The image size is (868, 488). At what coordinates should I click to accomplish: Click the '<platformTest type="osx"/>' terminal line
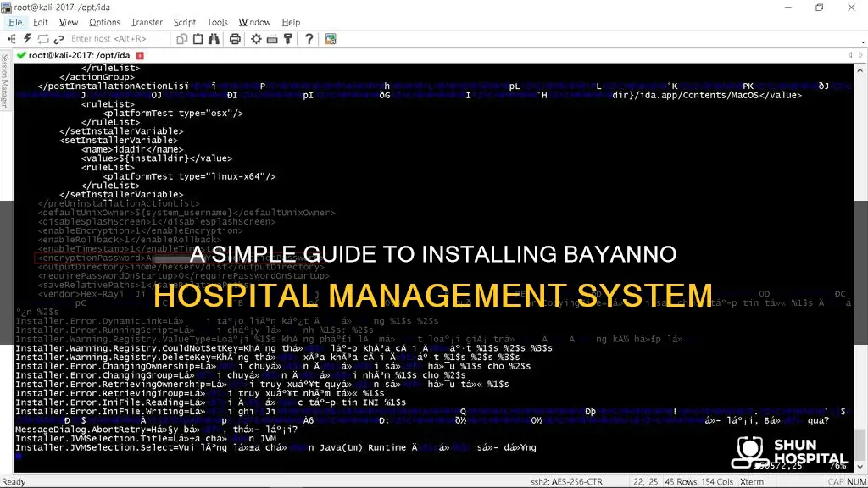(x=173, y=113)
